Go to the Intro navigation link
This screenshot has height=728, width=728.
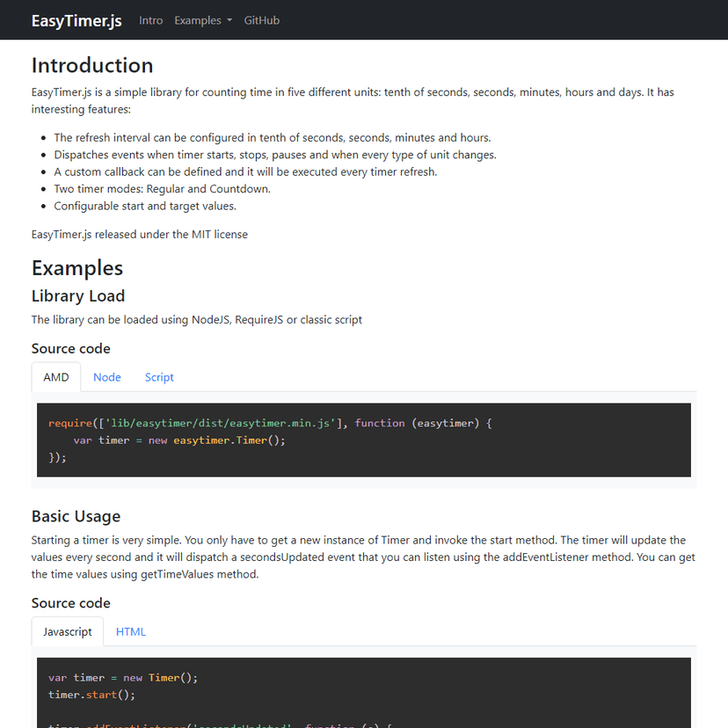pos(150,20)
